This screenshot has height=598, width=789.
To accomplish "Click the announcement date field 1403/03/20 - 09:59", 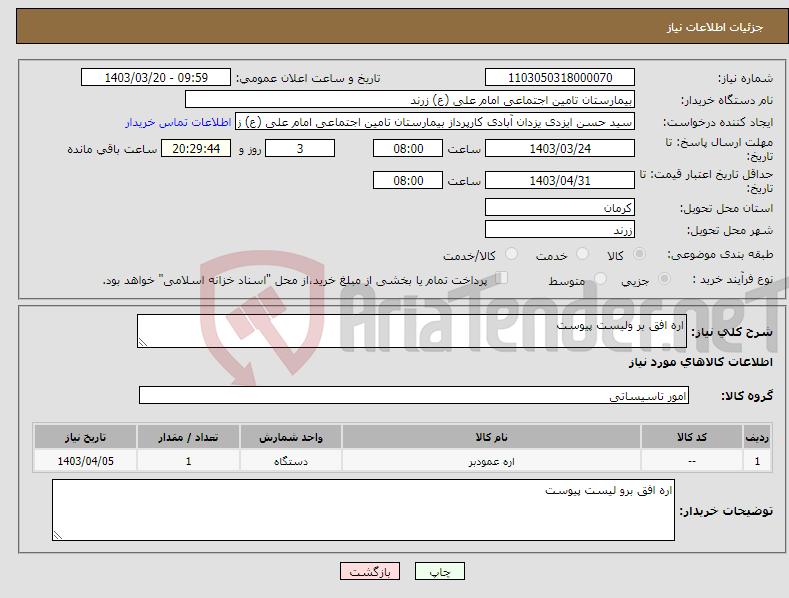I will click(155, 78).
